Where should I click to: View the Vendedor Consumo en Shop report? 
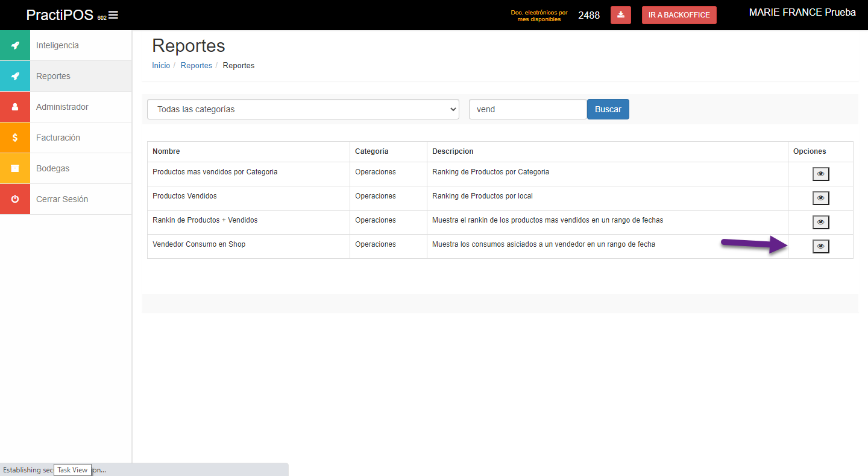pos(820,247)
